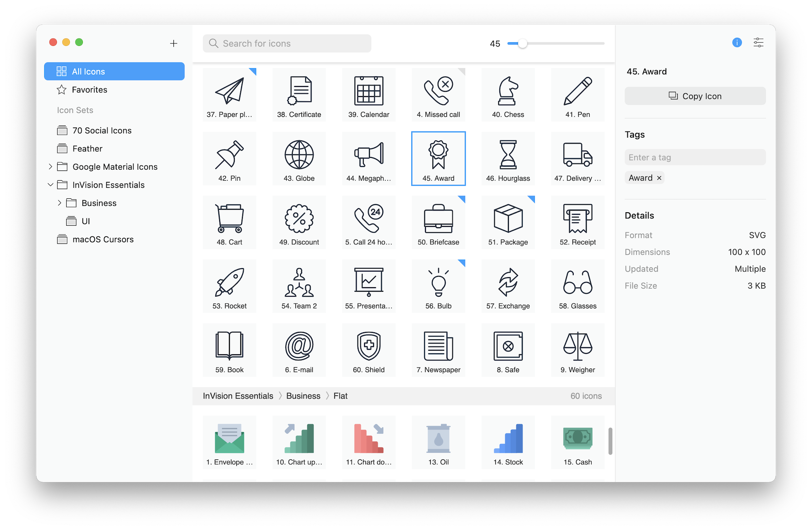Click Copy Icon button for Award
Screen dimensions: 812x530
point(695,96)
